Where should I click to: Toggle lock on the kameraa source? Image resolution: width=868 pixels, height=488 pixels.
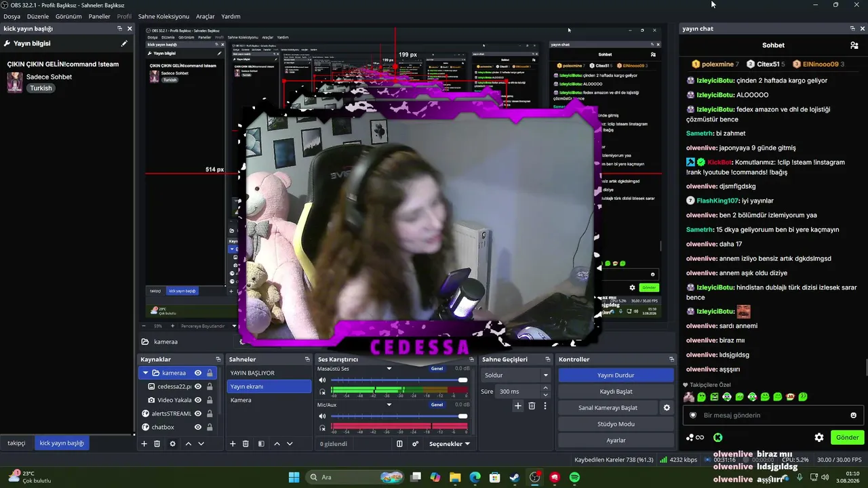[210, 373]
